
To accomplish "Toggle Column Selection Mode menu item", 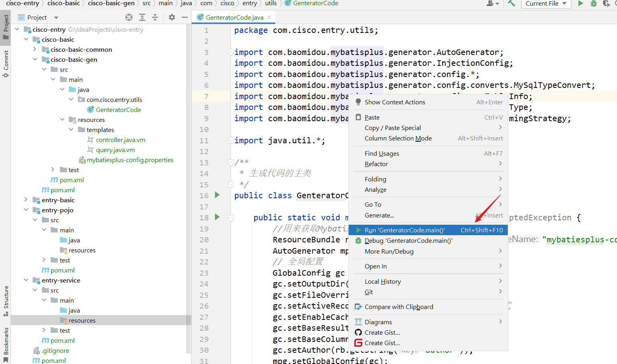I will [x=428, y=138].
